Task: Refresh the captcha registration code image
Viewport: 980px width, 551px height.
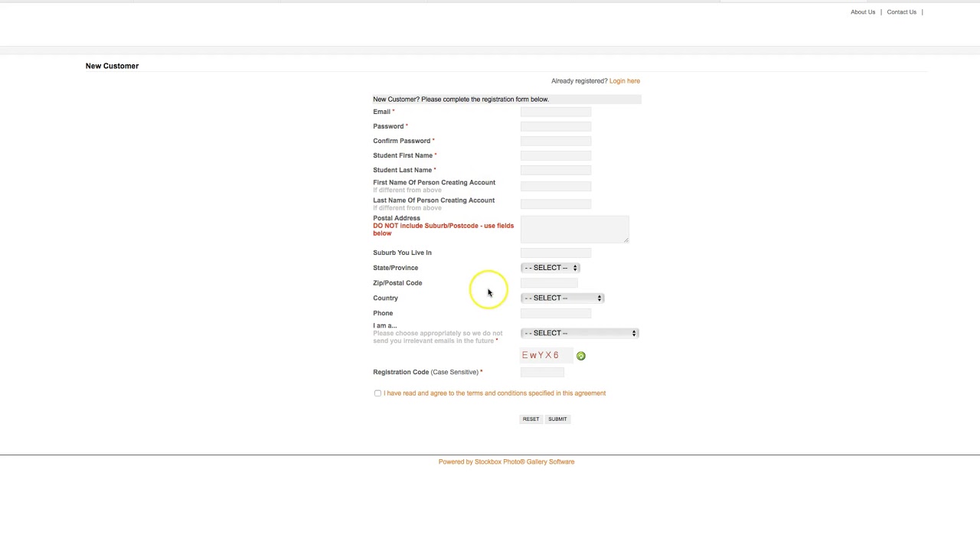Action: [581, 356]
